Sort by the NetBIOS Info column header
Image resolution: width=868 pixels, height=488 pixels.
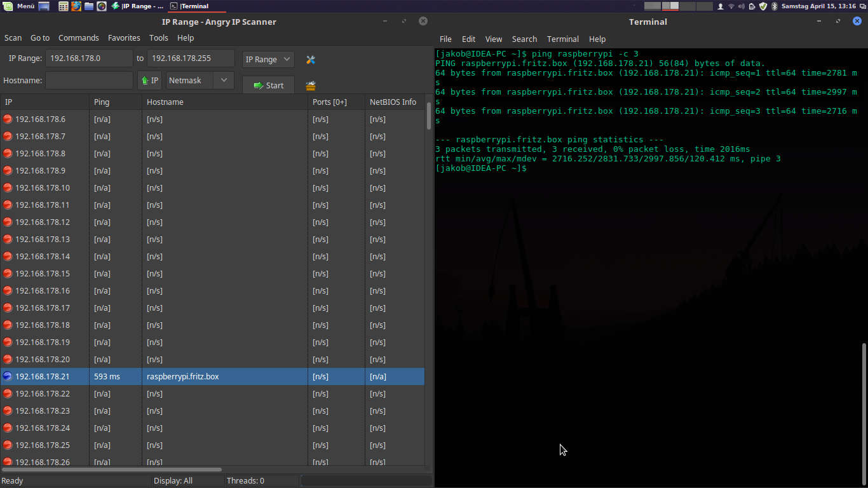coord(395,102)
